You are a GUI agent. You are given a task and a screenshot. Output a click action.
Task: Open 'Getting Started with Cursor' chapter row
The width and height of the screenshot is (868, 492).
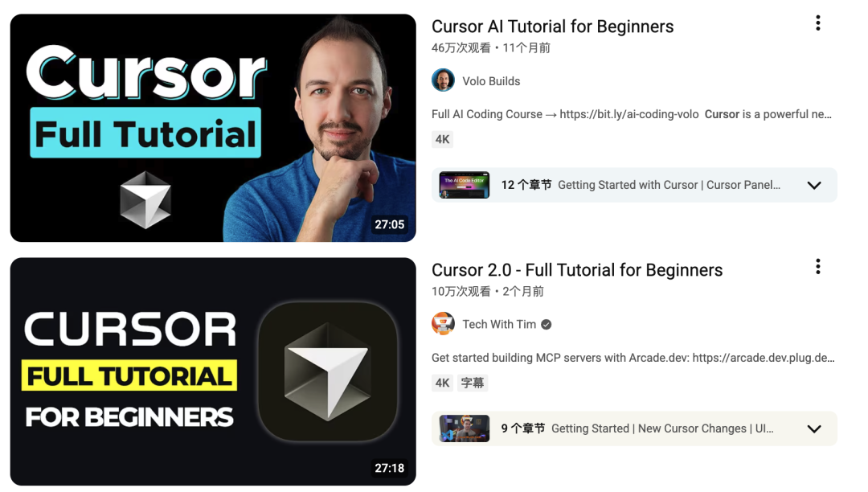[634, 185]
